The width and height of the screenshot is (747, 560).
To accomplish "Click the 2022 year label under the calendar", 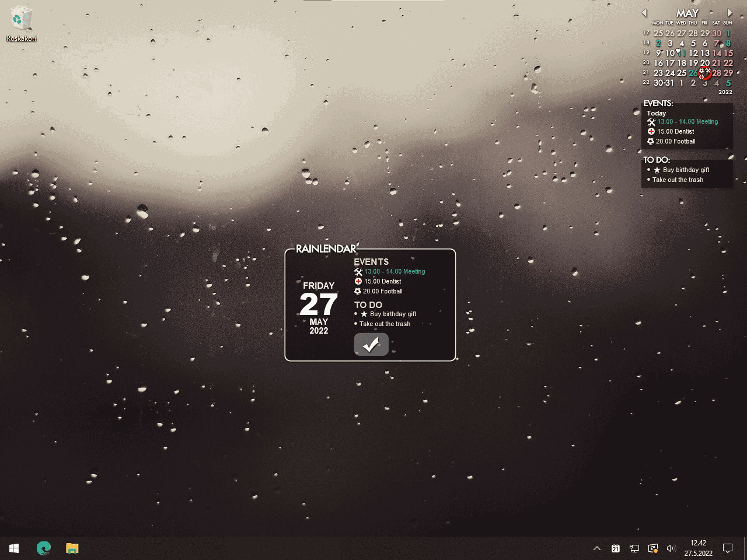I will [725, 92].
